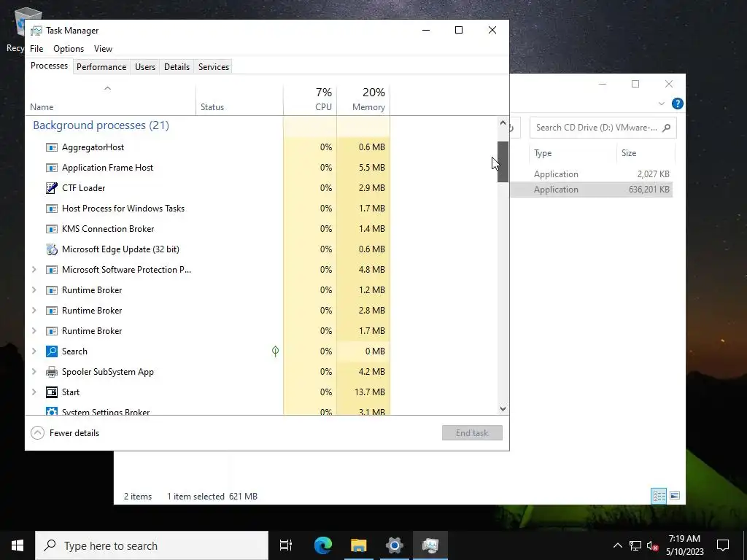Open File Explorer from the taskbar
The image size is (747, 560).
[x=359, y=545]
